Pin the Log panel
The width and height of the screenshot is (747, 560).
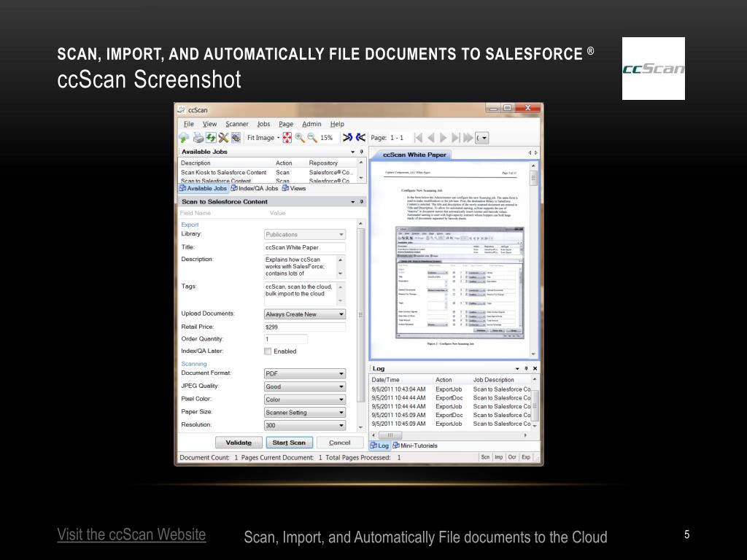526,368
